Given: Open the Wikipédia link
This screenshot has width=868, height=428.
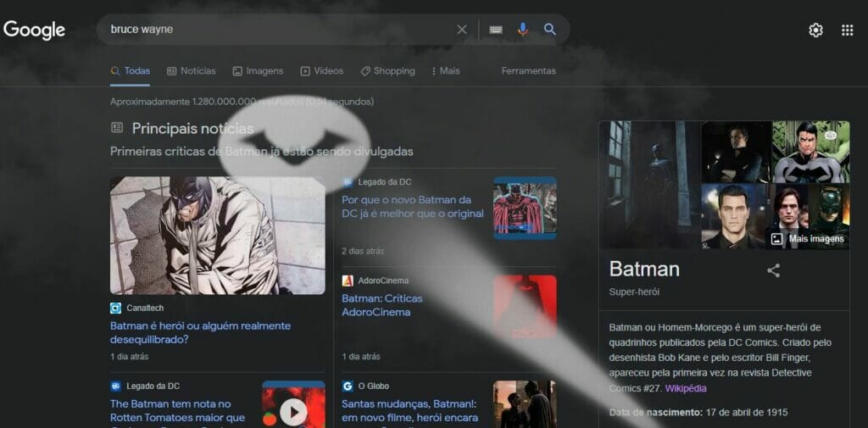Looking at the screenshot, I should point(685,388).
